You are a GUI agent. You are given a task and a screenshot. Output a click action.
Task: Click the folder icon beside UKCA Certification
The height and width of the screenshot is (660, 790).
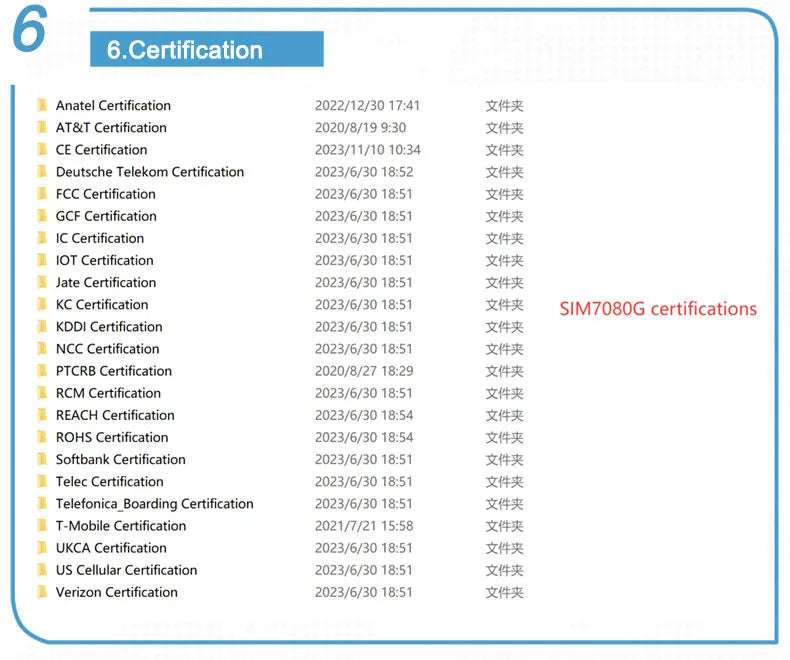tap(42, 548)
